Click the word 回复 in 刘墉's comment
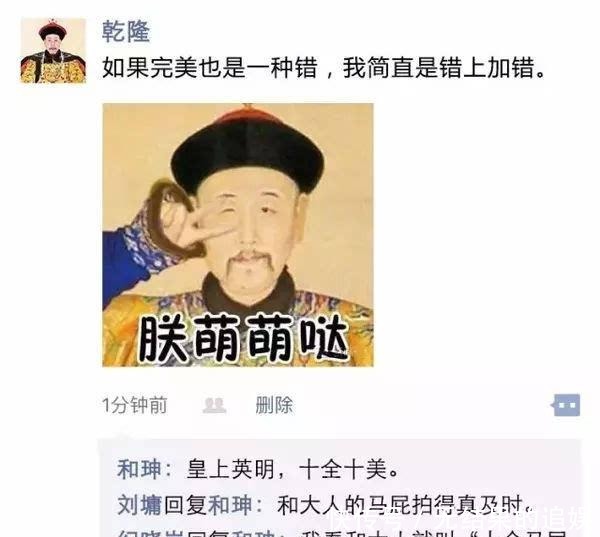The image size is (600, 537). coord(185,505)
